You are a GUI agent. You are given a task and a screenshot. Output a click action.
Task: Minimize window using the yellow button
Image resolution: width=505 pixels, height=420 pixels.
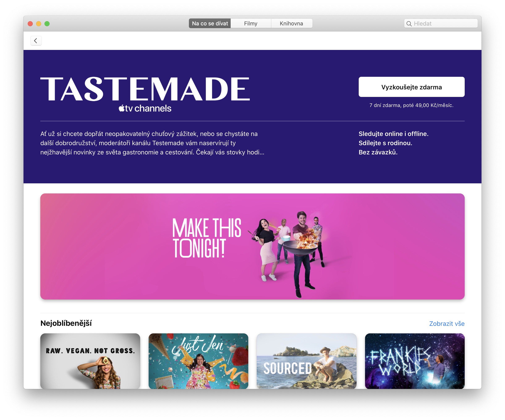(38, 23)
